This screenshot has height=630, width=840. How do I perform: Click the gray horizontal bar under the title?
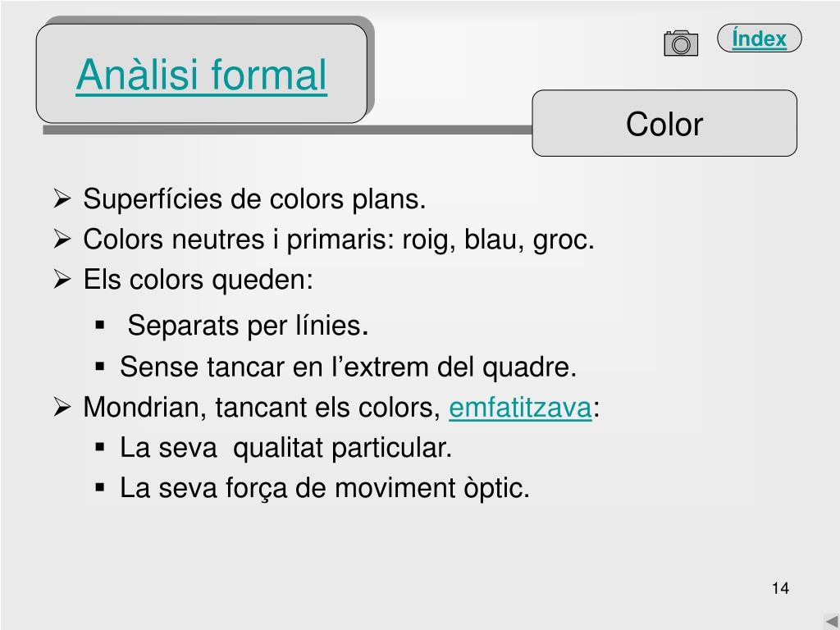287,130
